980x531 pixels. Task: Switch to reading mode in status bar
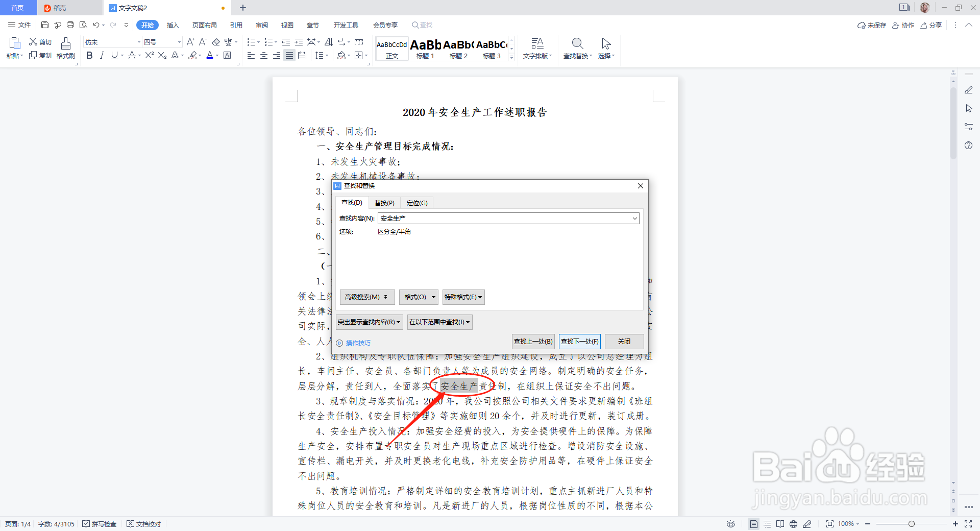(780, 524)
